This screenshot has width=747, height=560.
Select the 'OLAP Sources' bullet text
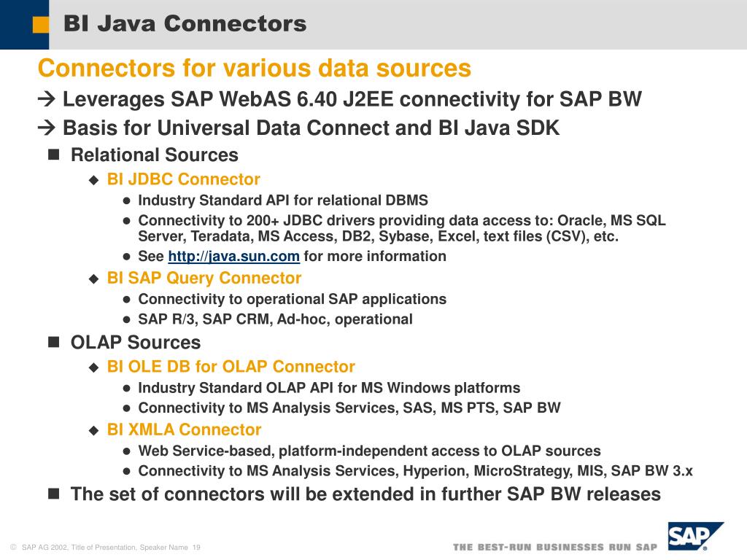click(136, 343)
